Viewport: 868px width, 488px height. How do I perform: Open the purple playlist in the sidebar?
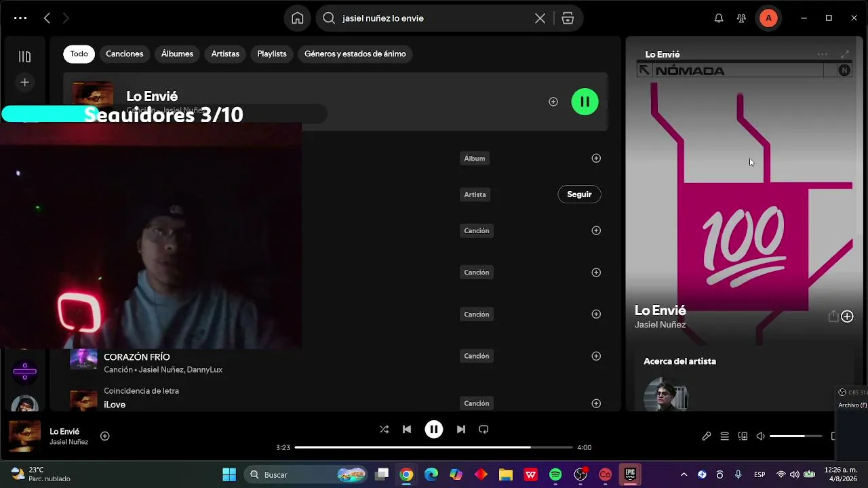(x=24, y=371)
